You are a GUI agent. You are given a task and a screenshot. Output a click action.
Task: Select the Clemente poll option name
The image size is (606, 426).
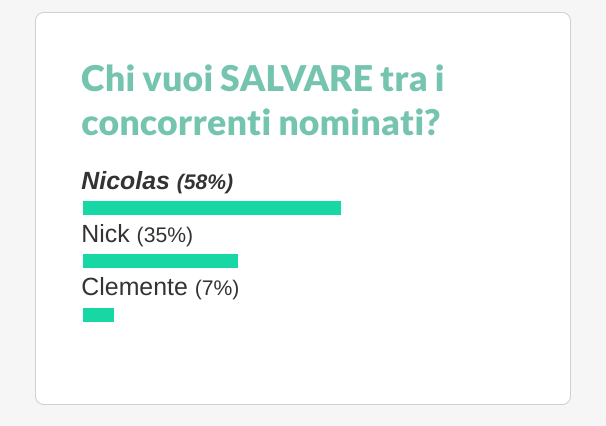134,288
